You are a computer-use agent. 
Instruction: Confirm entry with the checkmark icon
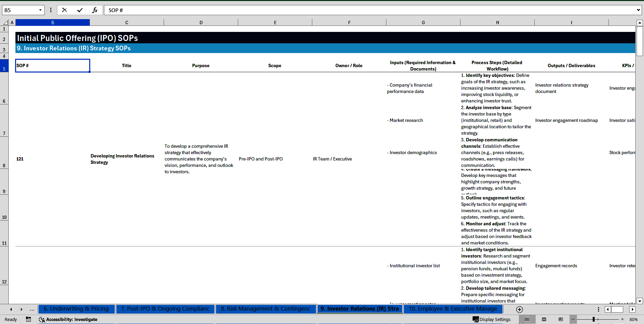80,10
